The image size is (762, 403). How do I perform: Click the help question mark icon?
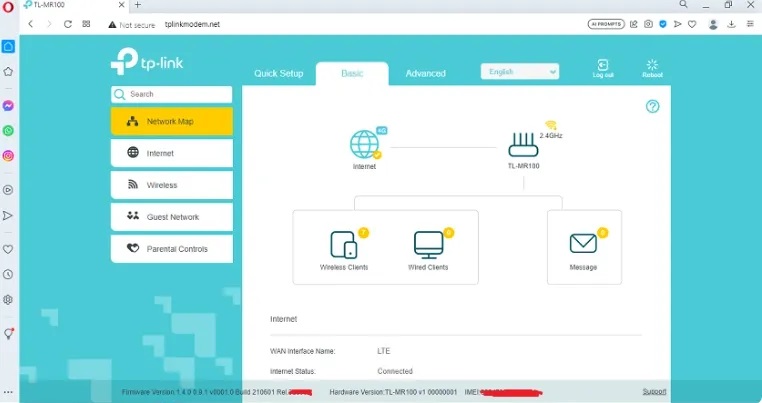[652, 106]
